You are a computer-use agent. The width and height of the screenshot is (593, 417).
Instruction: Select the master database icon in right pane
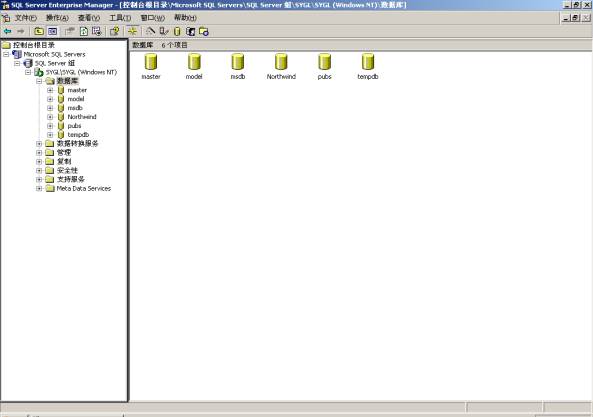click(x=151, y=62)
